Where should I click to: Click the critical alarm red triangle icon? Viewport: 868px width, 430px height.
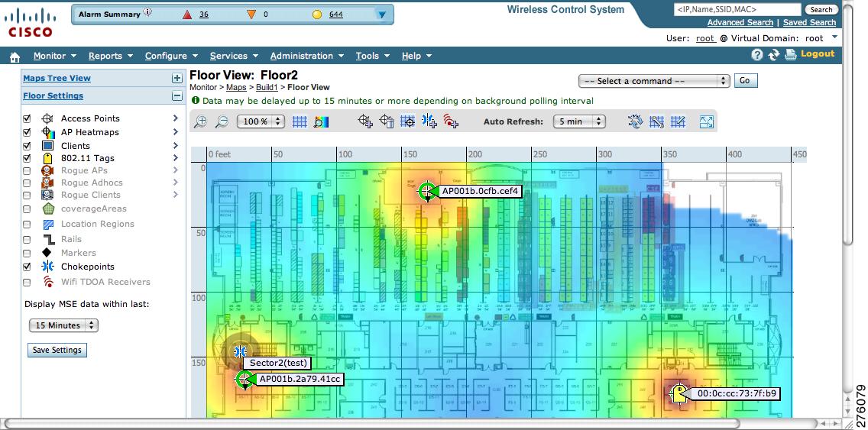[188, 15]
